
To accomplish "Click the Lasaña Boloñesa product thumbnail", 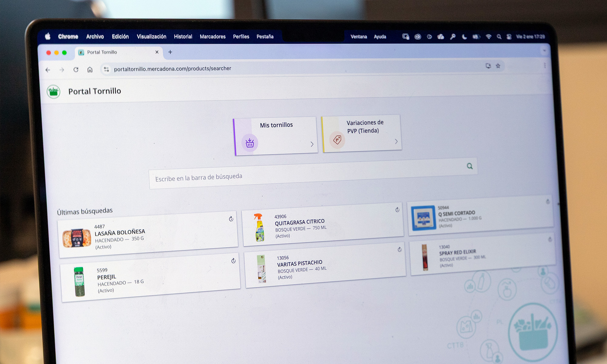I will tap(77, 238).
